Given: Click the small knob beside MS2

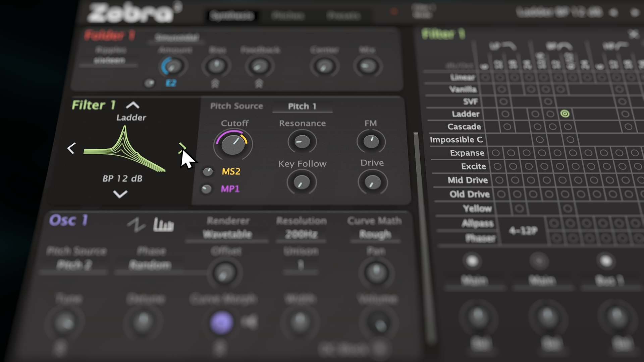Looking at the screenshot, I should 208,172.
